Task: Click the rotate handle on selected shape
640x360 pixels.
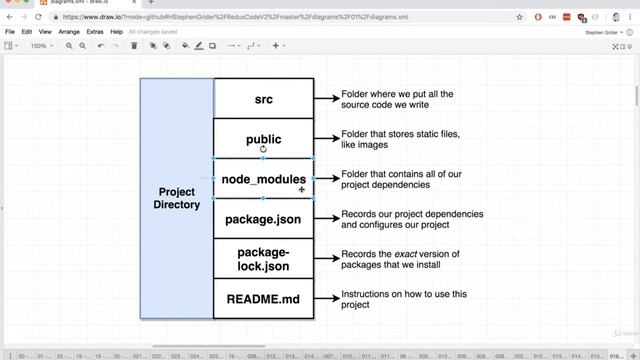Action: (263, 149)
